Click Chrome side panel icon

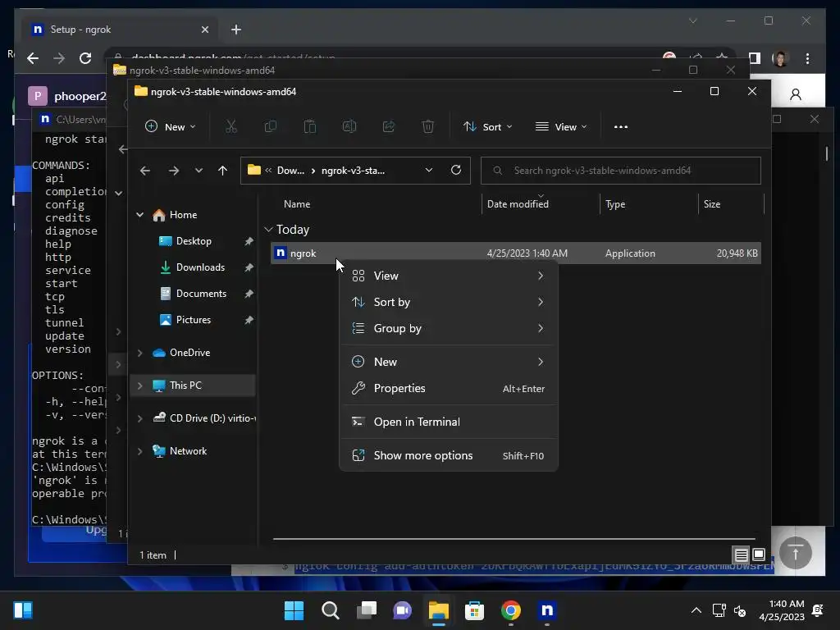tap(755, 58)
